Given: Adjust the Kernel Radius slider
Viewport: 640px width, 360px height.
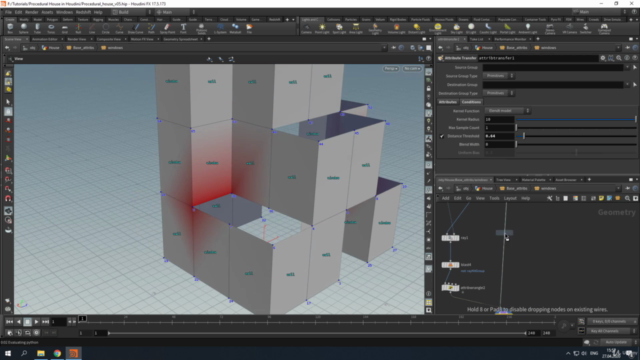Looking at the screenshot, I should 576,120.
